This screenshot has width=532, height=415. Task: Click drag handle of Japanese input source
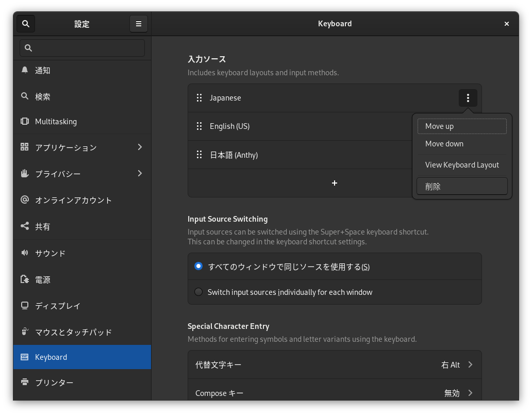point(199,98)
